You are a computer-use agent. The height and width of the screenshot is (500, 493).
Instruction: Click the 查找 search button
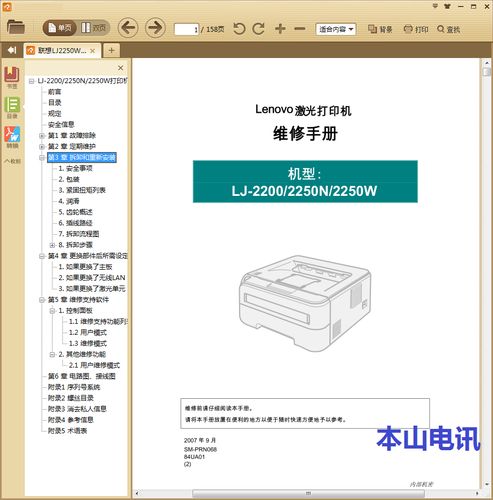[x=449, y=29]
